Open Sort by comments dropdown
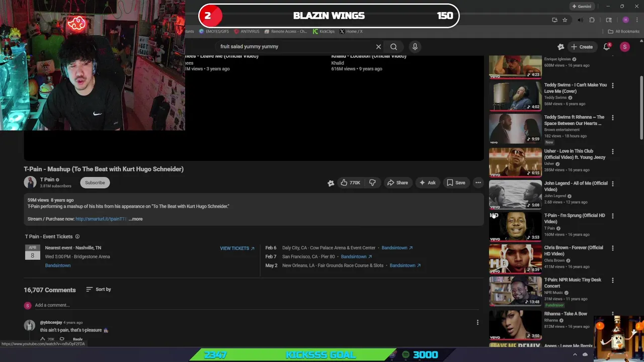644x362 pixels. tap(99, 289)
